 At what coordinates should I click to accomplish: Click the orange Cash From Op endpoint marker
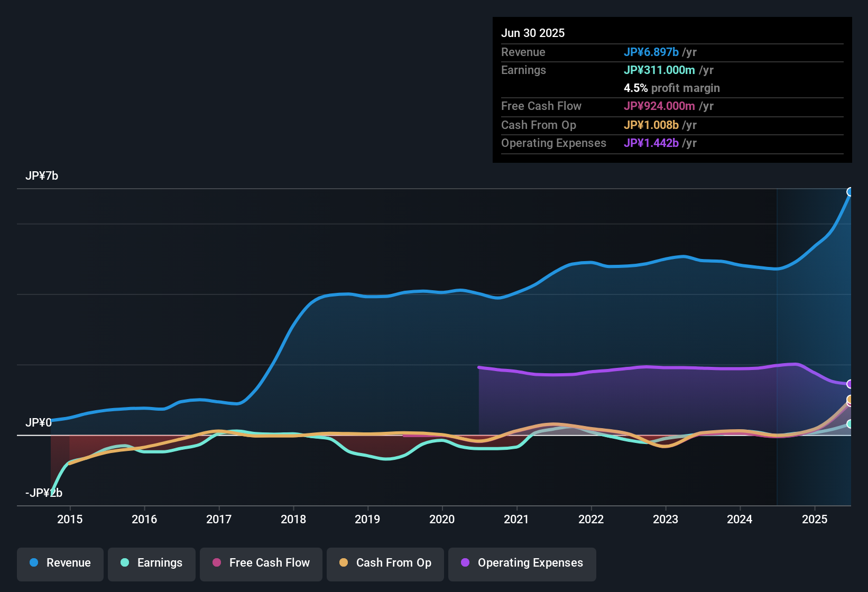[850, 399]
